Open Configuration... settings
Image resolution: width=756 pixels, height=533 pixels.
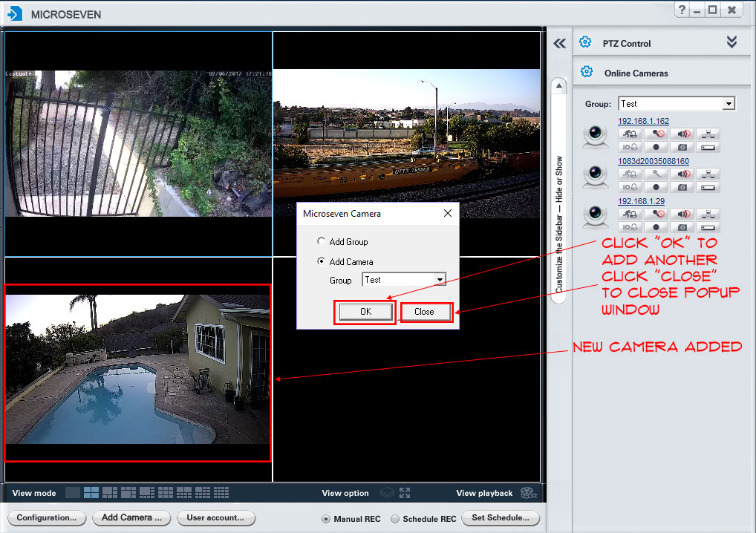[47, 518]
